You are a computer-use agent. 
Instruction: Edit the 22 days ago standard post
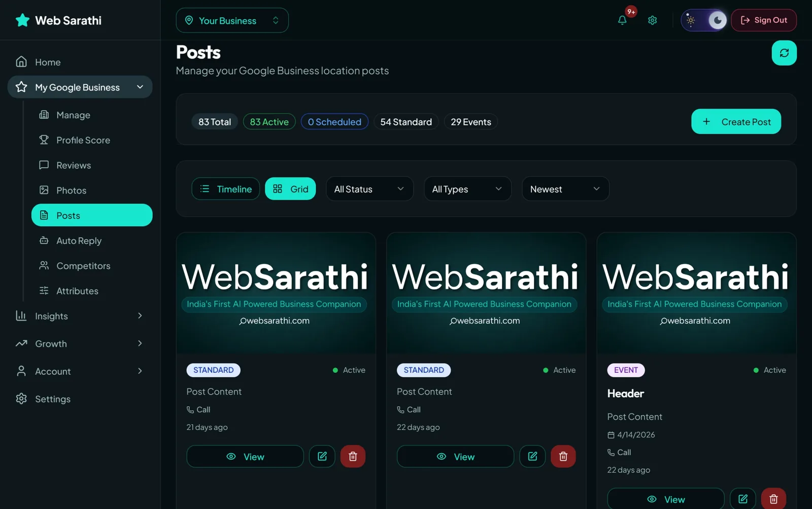tap(532, 456)
